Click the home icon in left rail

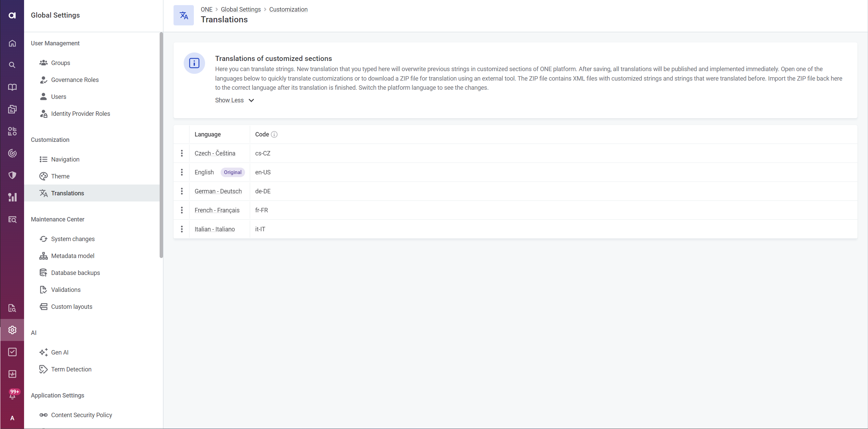tap(12, 43)
